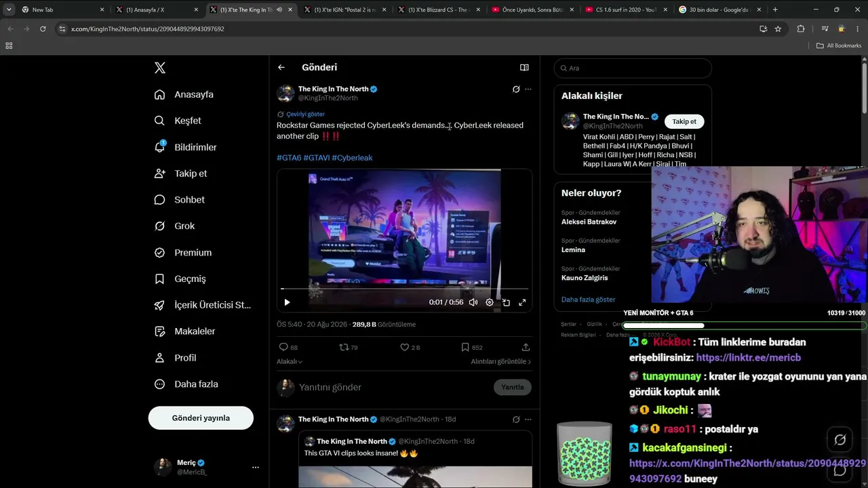Enable picture-in-picture on the video
This screenshot has width=868, height=488.
point(506,302)
